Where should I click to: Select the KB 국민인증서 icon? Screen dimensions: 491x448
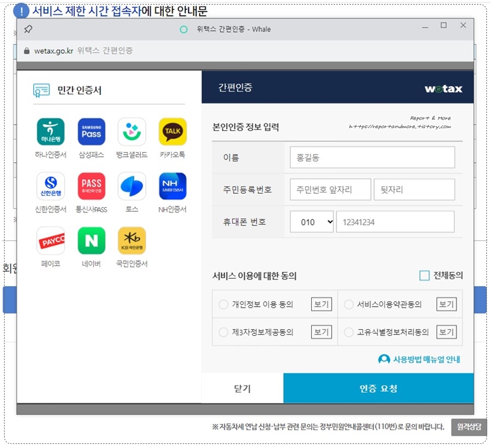point(132,241)
